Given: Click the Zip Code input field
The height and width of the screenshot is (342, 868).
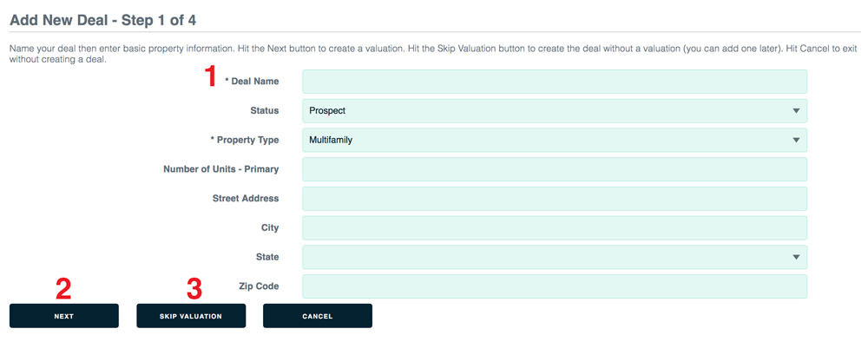Looking at the screenshot, I should pyautogui.click(x=554, y=286).
